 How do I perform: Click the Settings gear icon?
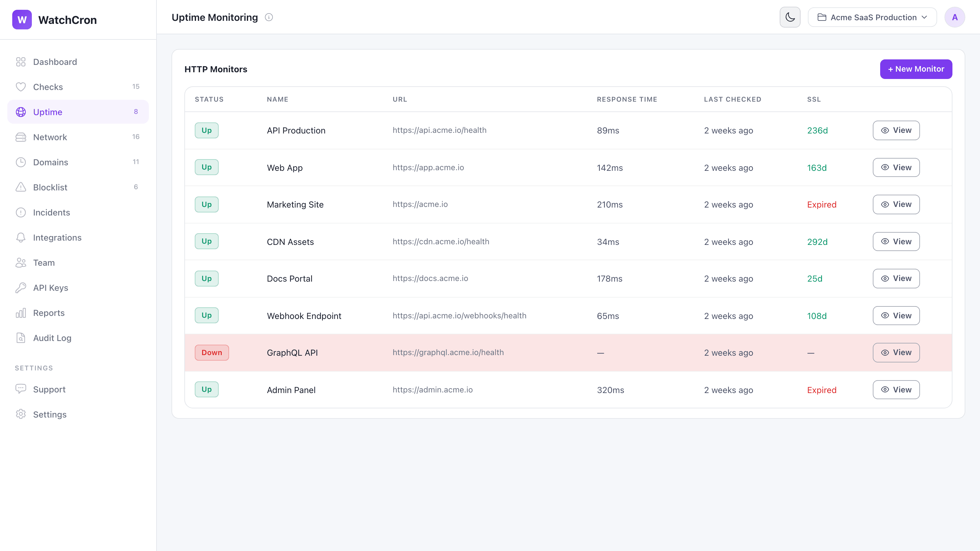(x=21, y=414)
